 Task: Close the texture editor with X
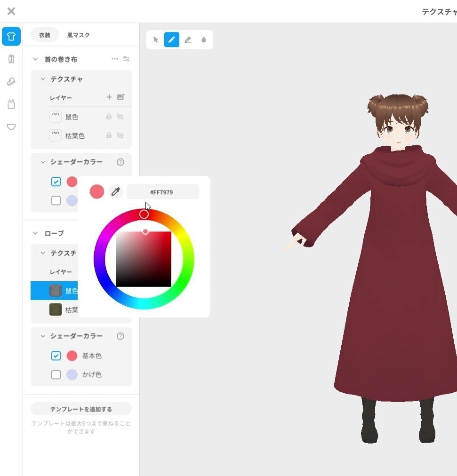tap(11, 11)
